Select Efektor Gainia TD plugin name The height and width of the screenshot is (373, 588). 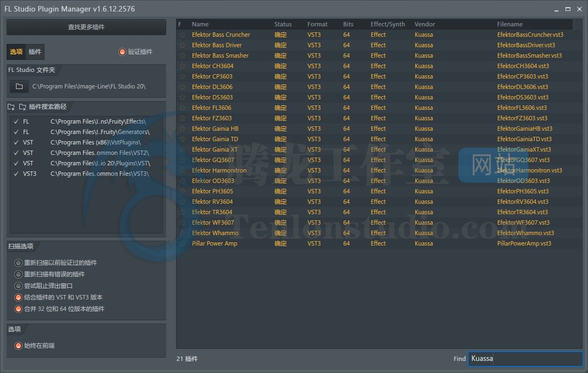tap(215, 140)
